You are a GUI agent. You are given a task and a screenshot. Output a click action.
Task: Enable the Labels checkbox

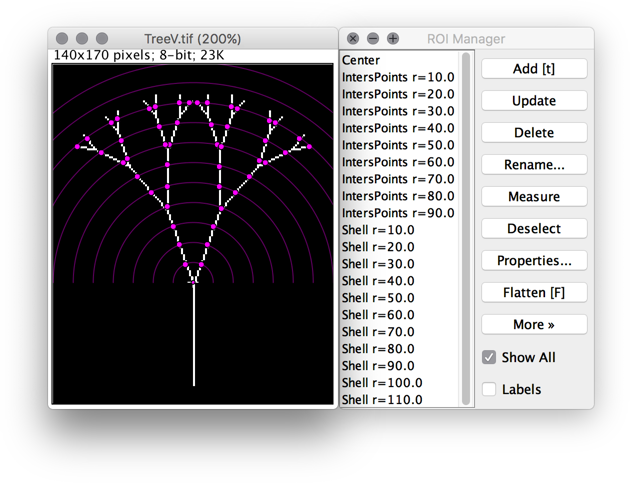point(489,389)
